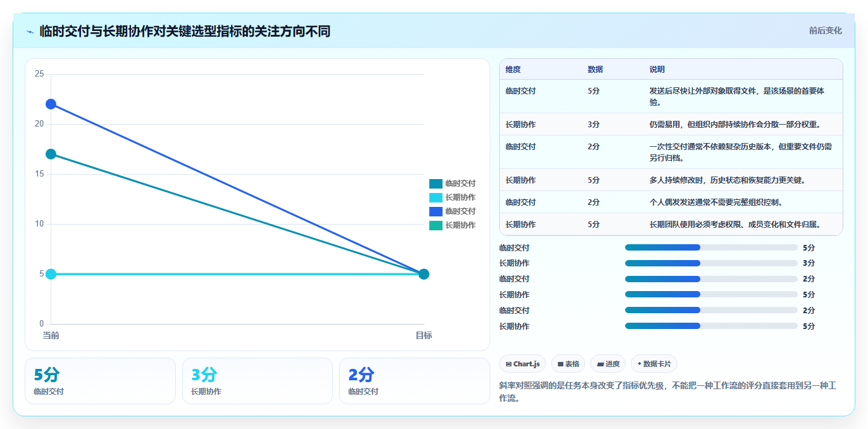868x429 pixels.
Task: Open the 表格 chip
Action: coord(568,364)
